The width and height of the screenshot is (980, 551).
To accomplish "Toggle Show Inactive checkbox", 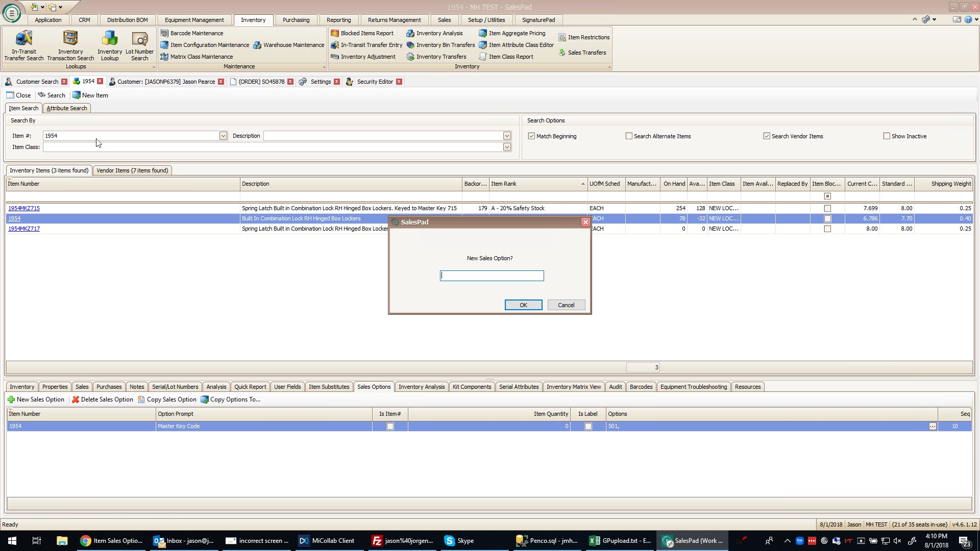I will 887,136.
